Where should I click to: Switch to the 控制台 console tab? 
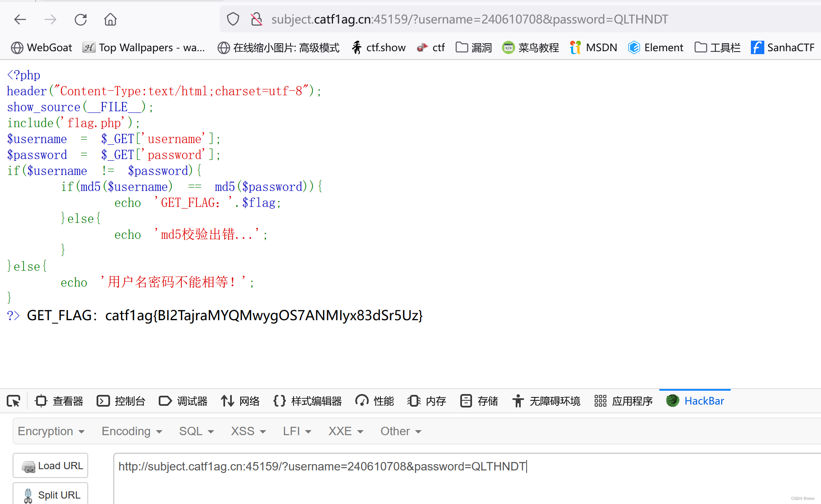[x=121, y=401]
